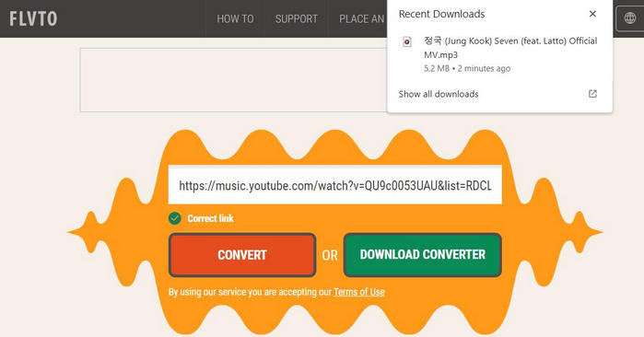Image resolution: width=644 pixels, height=337 pixels.
Task: Open the globe language selector
Action: pyautogui.click(x=630, y=18)
